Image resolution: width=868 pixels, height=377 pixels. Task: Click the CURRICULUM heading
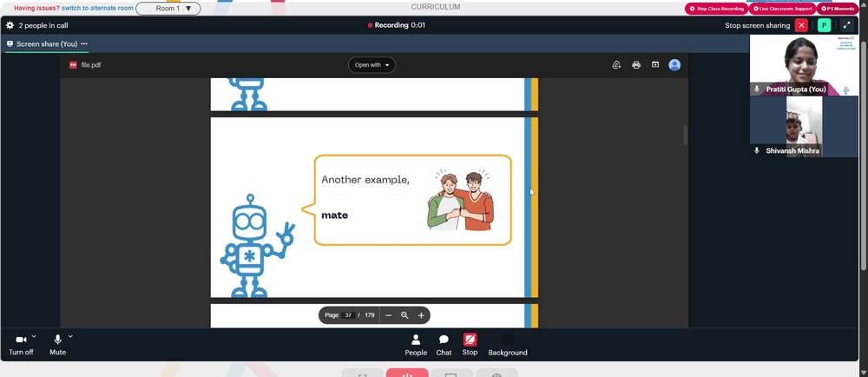pyautogui.click(x=436, y=7)
